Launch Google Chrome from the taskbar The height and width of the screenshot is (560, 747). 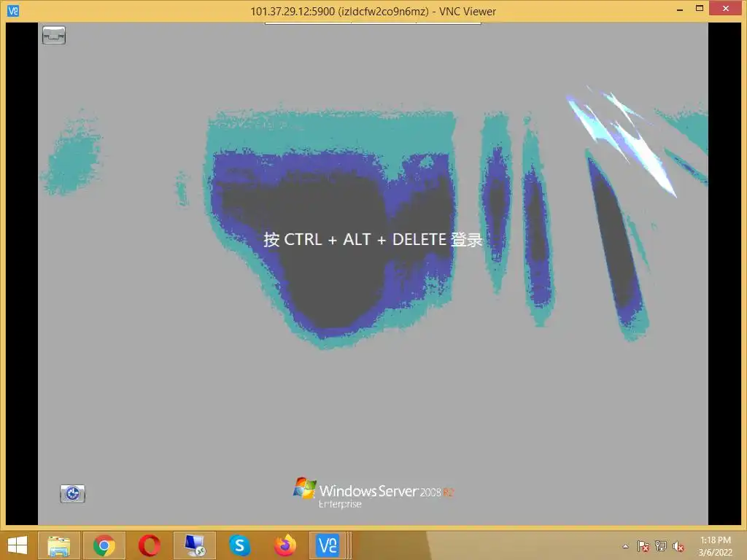[104, 545]
